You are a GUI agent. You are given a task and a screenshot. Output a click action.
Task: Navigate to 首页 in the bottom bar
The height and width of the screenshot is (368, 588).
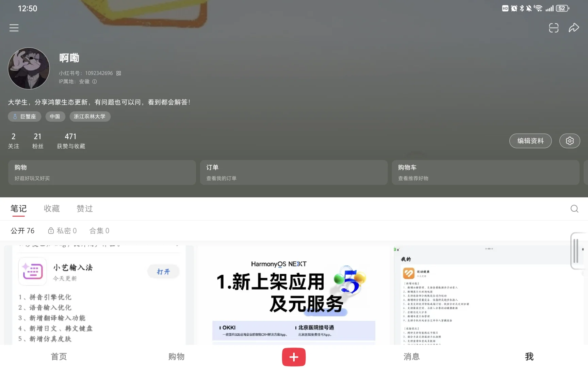(x=59, y=357)
